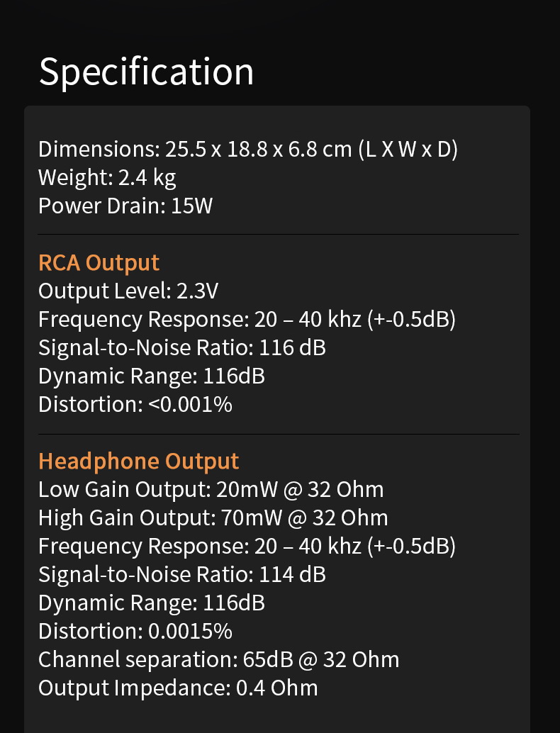560x733 pixels.
Task: Click the Distortion 0.0015% line
Action: (x=135, y=632)
